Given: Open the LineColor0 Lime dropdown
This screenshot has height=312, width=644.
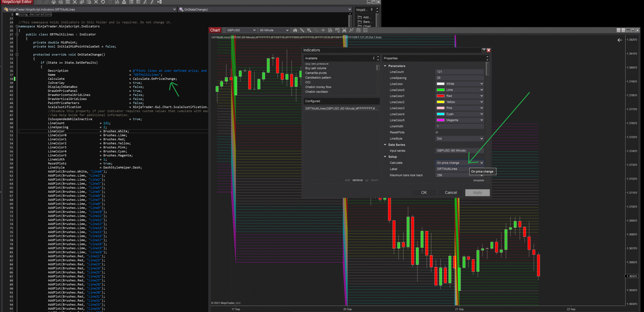Looking at the screenshot, I should click(x=460, y=90).
